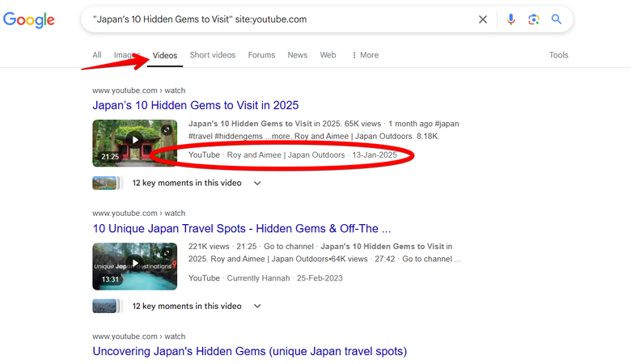Viewport: 631px width, 364px height.
Task: Clear the search query with X icon
Action: pyautogui.click(x=483, y=19)
